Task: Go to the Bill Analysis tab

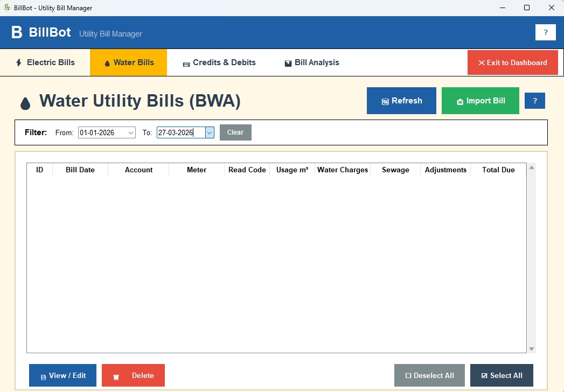Action: click(x=311, y=62)
